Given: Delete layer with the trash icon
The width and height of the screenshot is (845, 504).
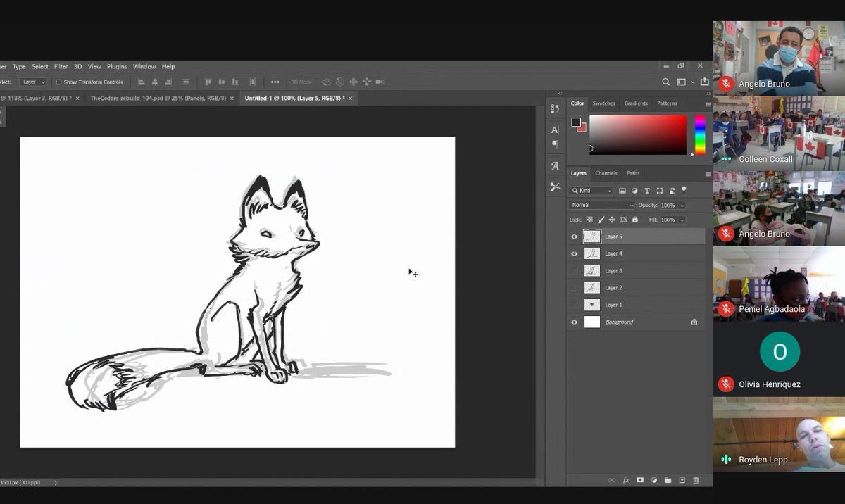Looking at the screenshot, I should [x=696, y=480].
